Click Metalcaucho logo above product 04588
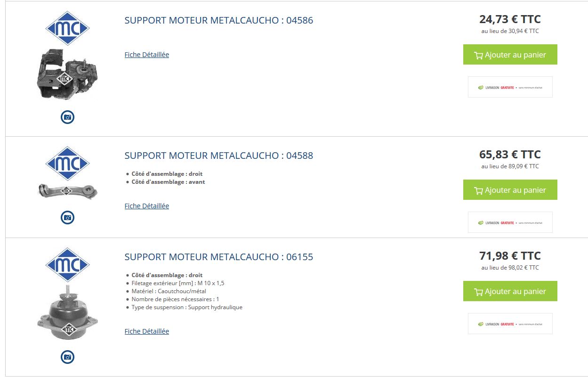Viewport: 588px width, 378px height. (x=67, y=163)
